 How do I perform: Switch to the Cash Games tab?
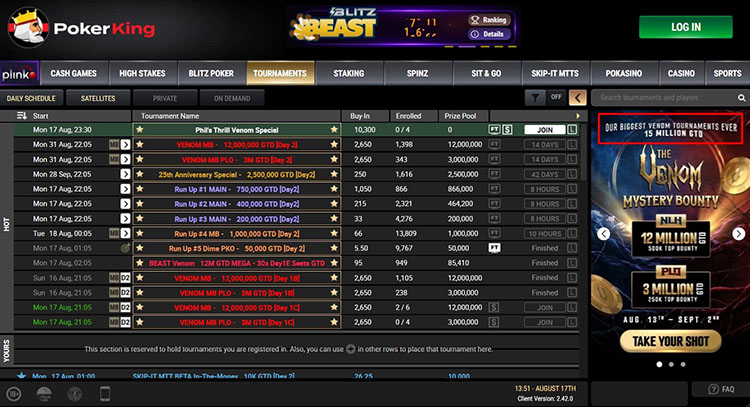click(x=74, y=73)
